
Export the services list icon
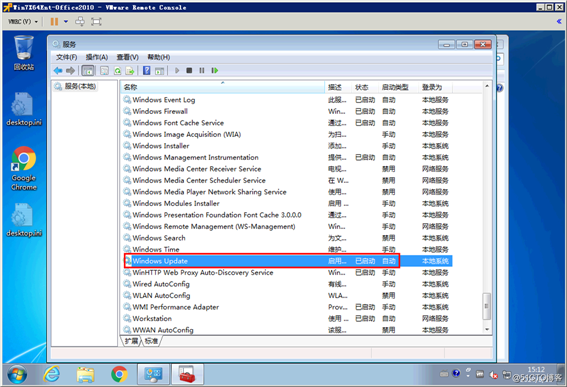tap(130, 71)
